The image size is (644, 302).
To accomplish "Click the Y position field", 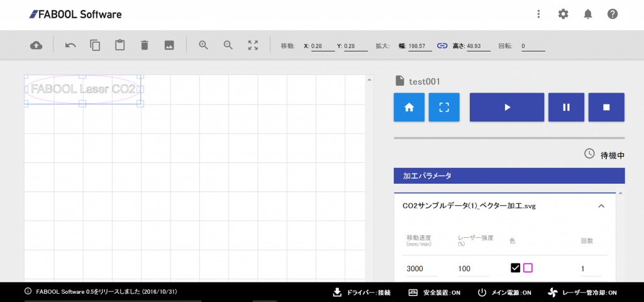I will click(356, 47).
